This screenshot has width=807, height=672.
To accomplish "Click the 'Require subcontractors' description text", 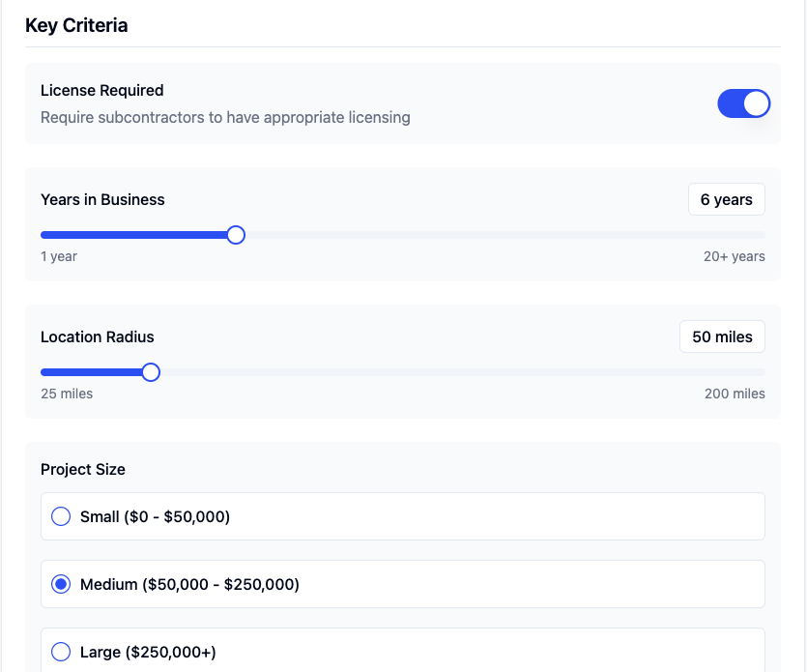I will (x=225, y=117).
